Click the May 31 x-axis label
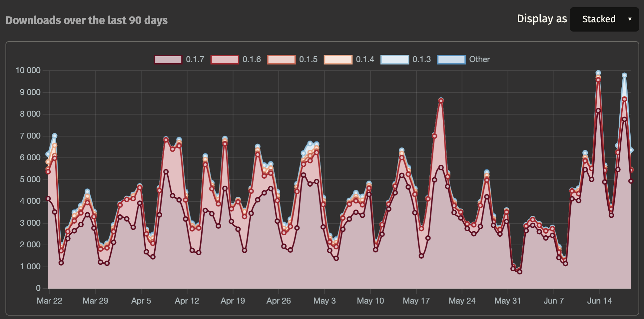The image size is (644, 319). point(508,301)
